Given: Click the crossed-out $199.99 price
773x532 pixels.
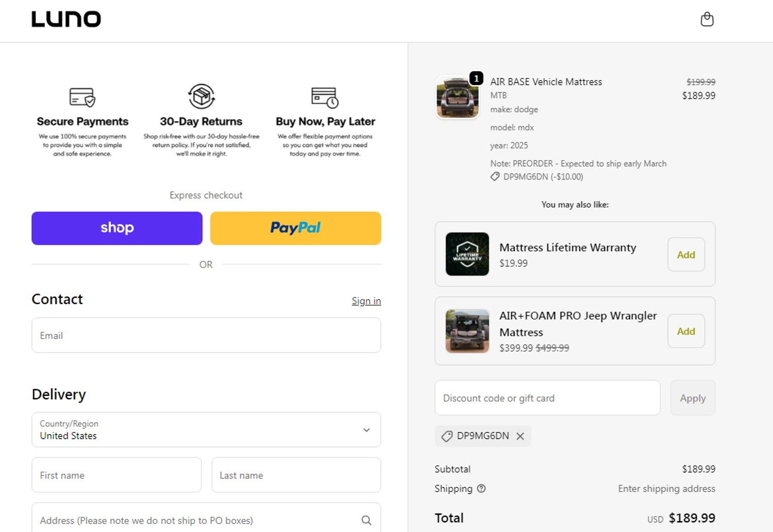Looking at the screenshot, I should [x=701, y=82].
